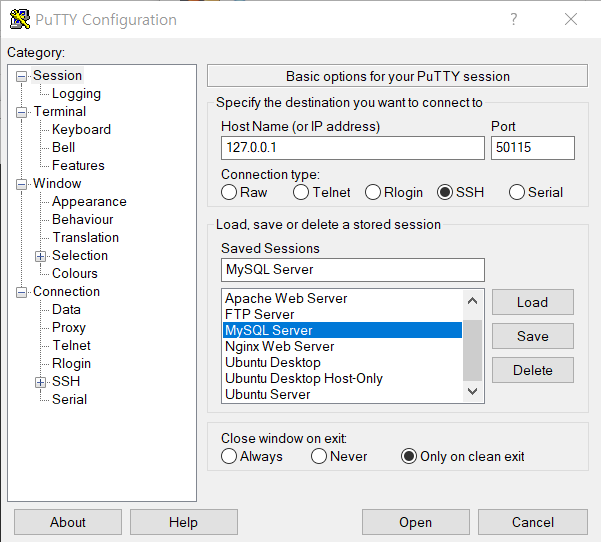The width and height of the screenshot is (601, 542).
Task: Click the Save session button
Action: point(533,336)
